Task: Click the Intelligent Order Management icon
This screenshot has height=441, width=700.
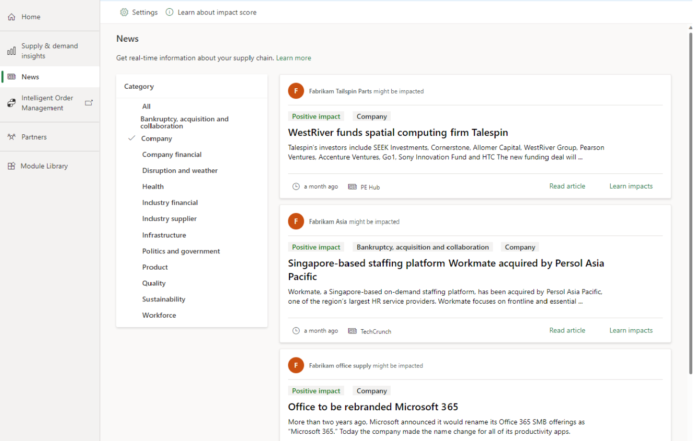Action: tap(12, 103)
